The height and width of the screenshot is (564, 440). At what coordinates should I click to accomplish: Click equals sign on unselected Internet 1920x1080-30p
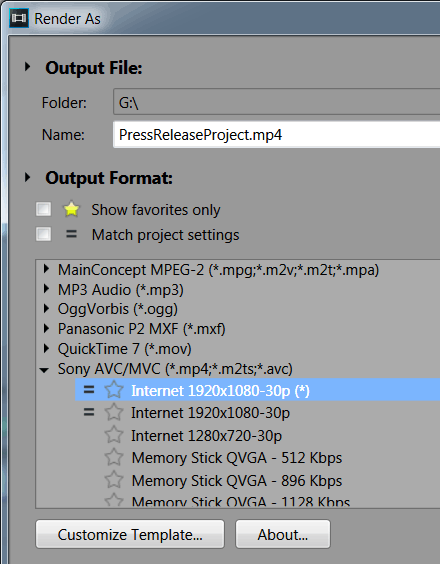click(x=89, y=412)
